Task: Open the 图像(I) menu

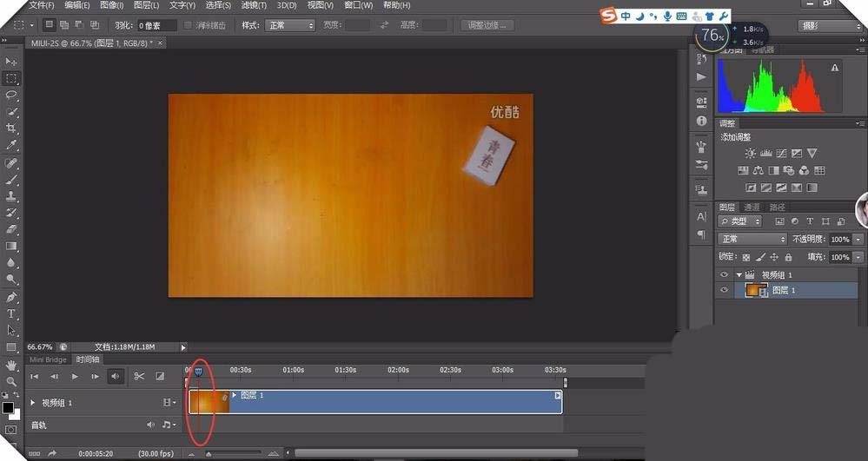Action: point(112,5)
